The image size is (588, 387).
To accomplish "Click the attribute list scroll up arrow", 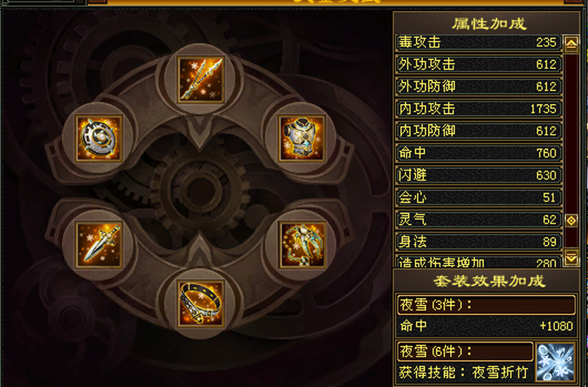I will (571, 45).
